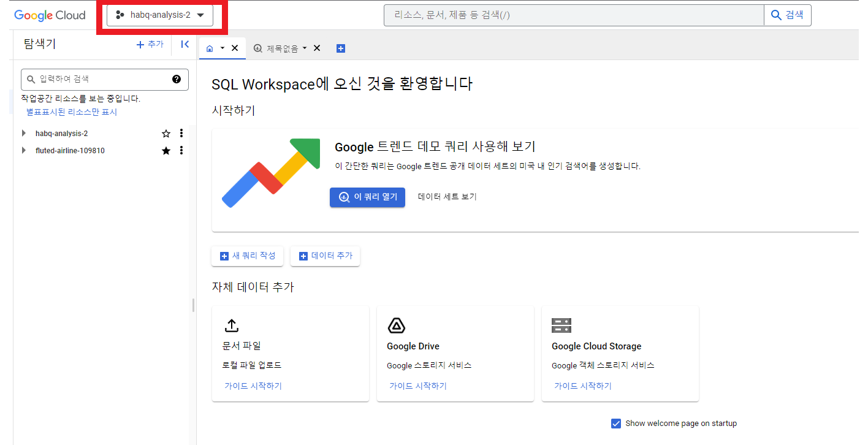Click the Google Cloud Storage card title
The width and height of the screenshot is (868, 445).
596,346
